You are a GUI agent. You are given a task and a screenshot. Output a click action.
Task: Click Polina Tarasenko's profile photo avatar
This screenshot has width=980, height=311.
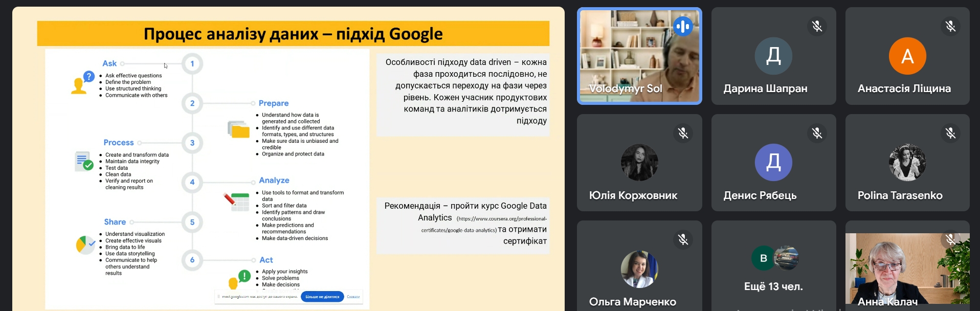[907, 162]
